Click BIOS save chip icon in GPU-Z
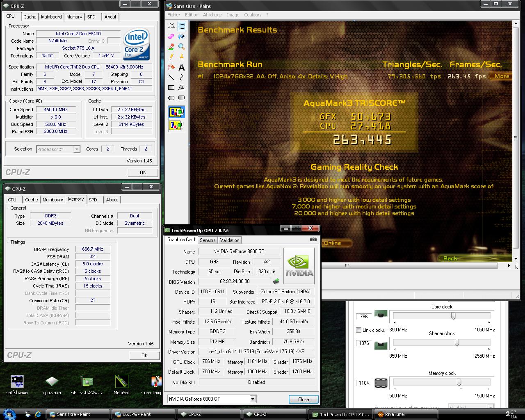525x420 pixels. pyautogui.click(x=276, y=281)
